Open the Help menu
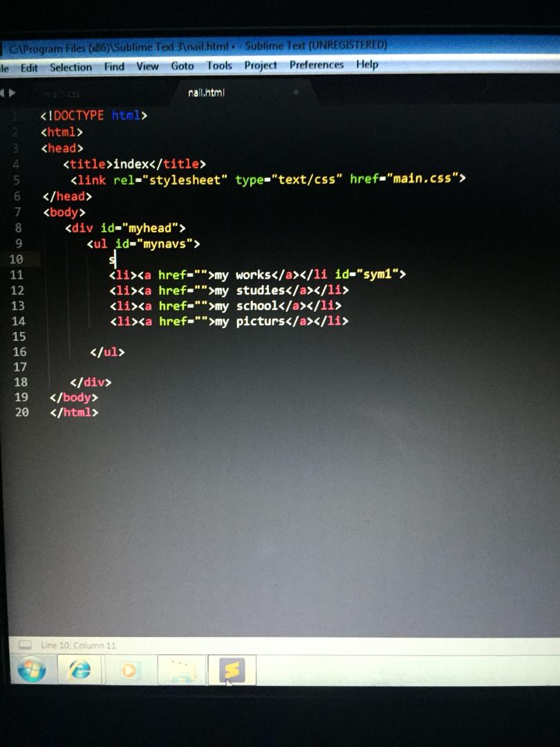 coord(367,64)
